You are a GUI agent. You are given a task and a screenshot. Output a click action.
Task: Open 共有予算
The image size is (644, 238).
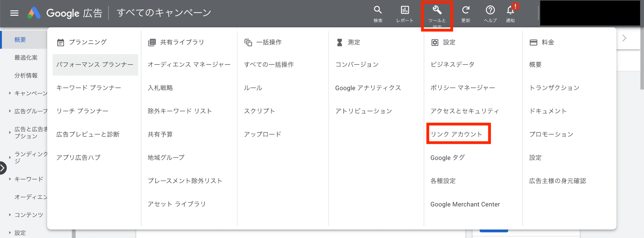pos(160,134)
